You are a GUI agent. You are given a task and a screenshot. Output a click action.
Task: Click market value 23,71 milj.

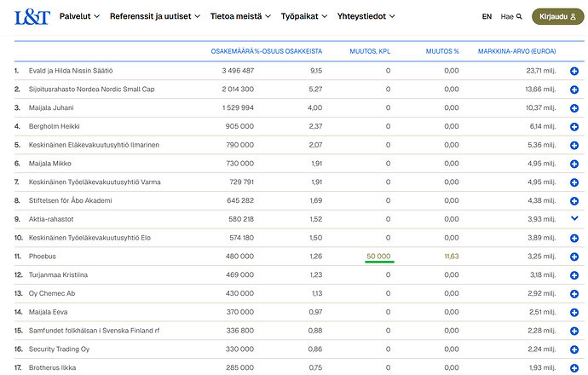click(x=541, y=71)
